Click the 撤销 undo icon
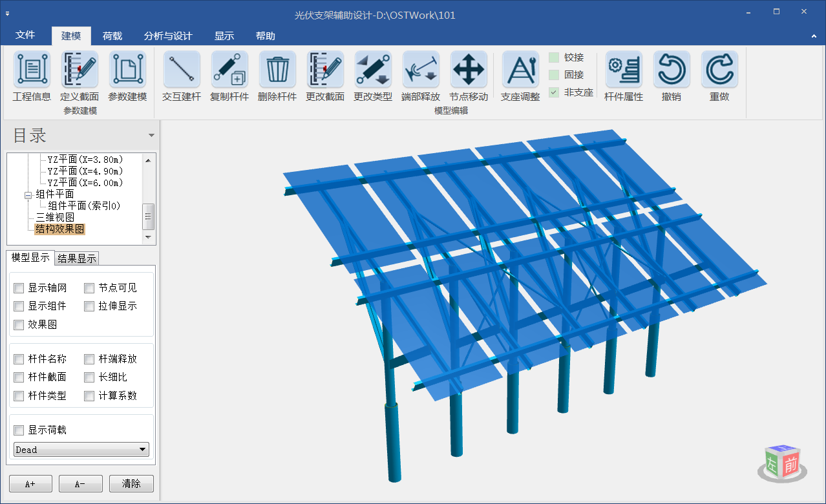 (672, 70)
